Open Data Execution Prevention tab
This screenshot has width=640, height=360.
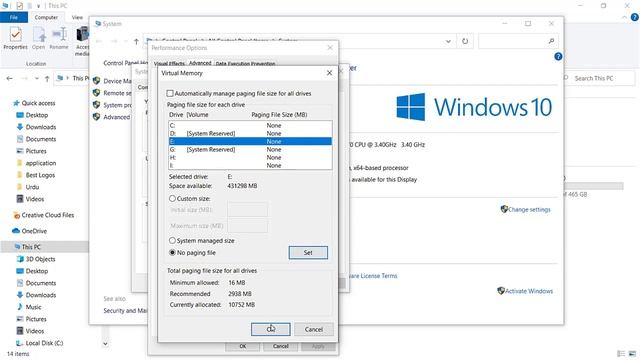(245, 64)
